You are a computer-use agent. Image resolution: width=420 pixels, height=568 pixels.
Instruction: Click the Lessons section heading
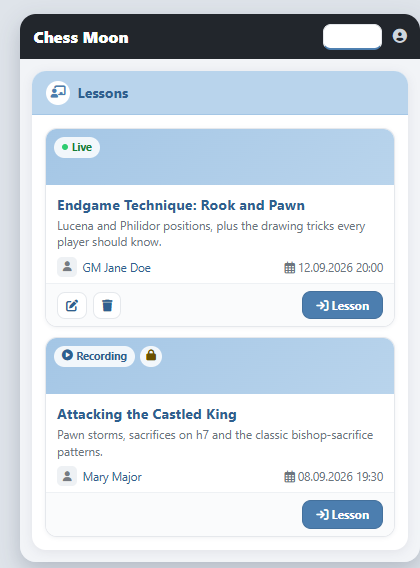(103, 93)
